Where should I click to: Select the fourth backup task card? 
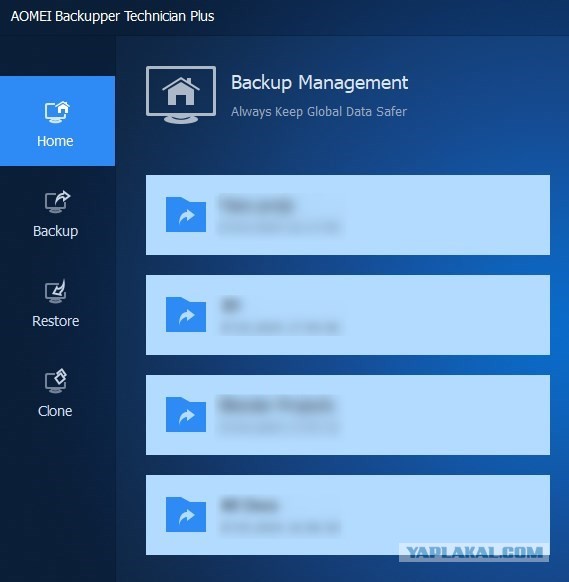[348, 515]
